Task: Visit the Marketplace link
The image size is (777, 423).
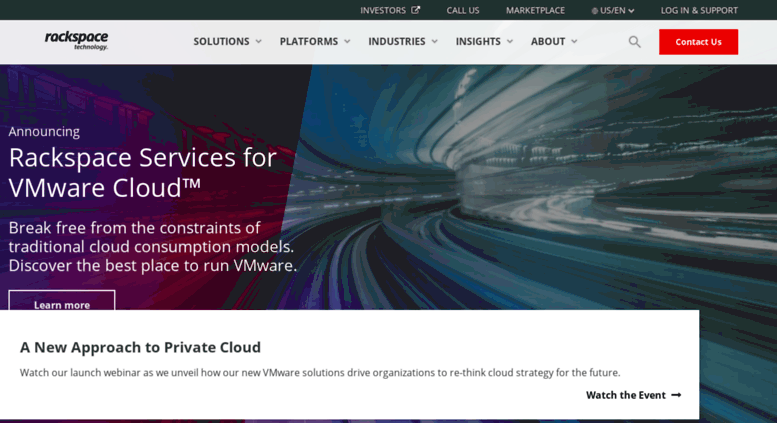Action: coord(535,10)
